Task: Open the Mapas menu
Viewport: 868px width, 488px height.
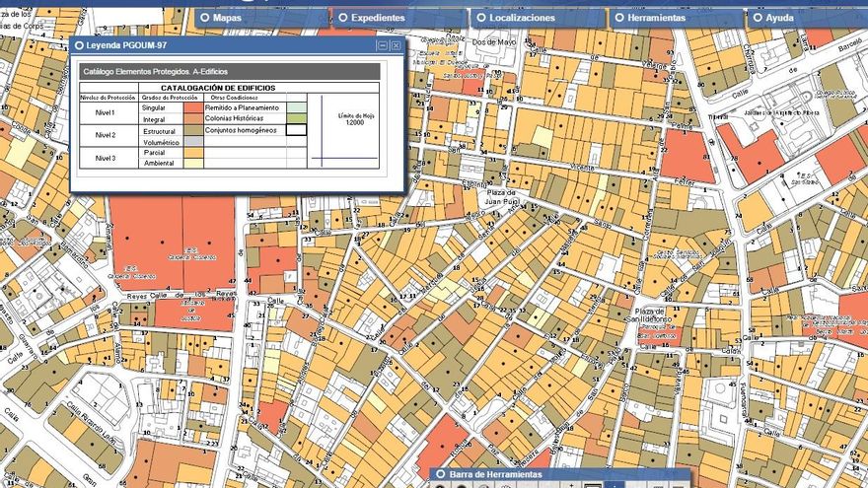Action: pyautogui.click(x=227, y=18)
